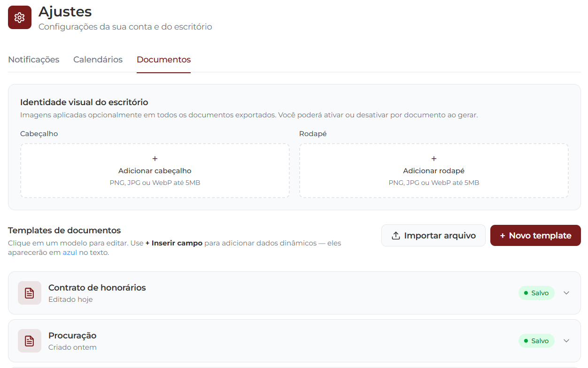This screenshot has height=368, width=588.
Task: Click the 'Editado hoje' text
Action: click(70, 299)
